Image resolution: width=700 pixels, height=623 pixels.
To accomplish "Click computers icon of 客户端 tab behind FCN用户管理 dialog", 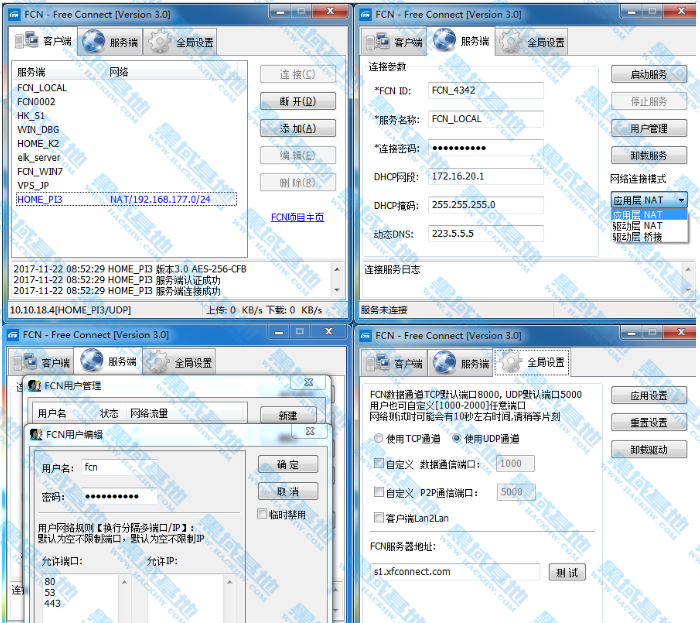I will [25, 362].
